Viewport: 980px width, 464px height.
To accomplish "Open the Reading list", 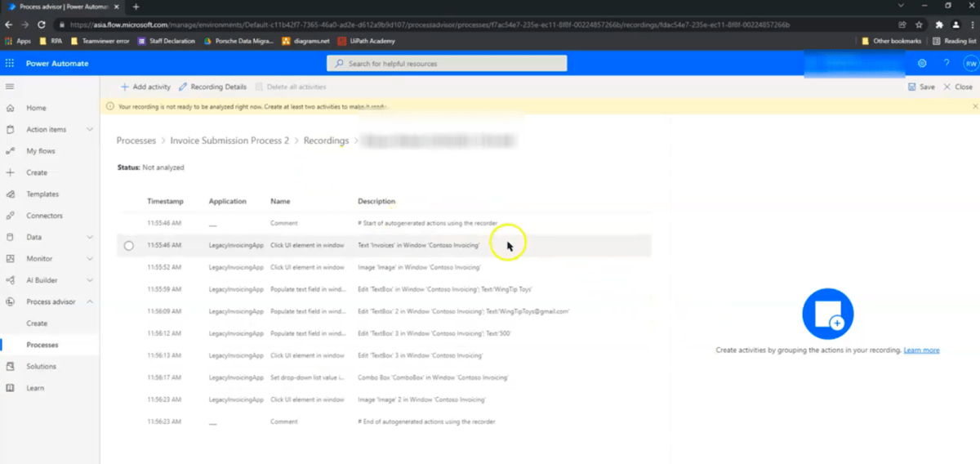I will [954, 41].
